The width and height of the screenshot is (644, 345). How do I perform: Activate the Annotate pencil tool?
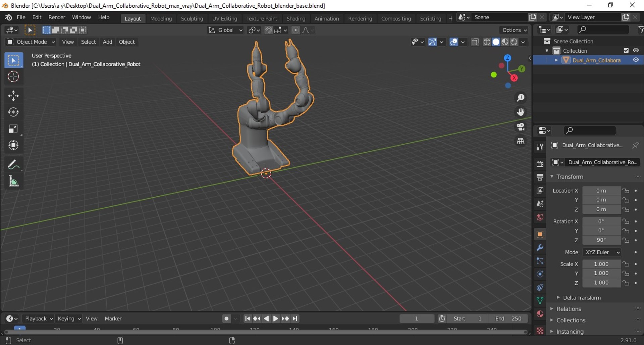click(13, 165)
